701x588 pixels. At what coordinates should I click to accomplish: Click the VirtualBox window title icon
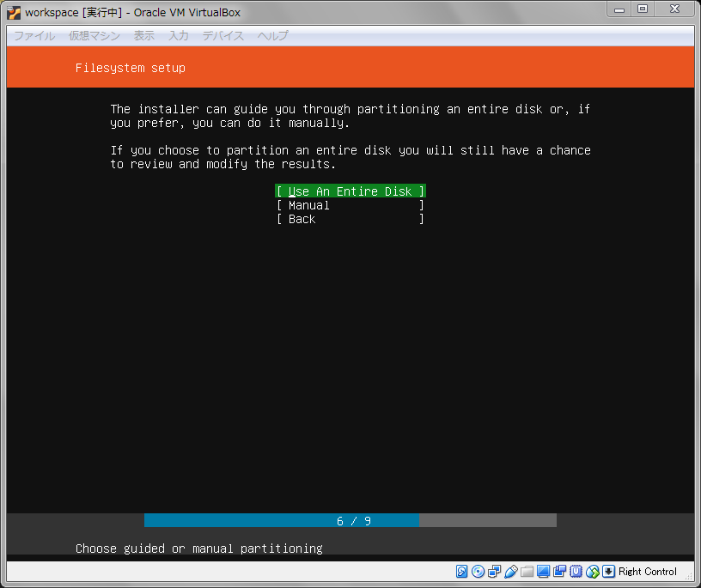[x=14, y=13]
